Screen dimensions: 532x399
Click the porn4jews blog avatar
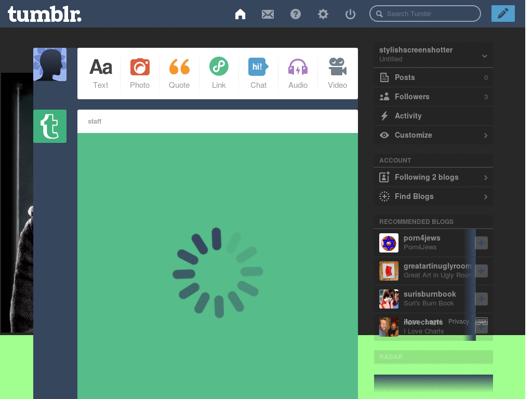pos(389,243)
